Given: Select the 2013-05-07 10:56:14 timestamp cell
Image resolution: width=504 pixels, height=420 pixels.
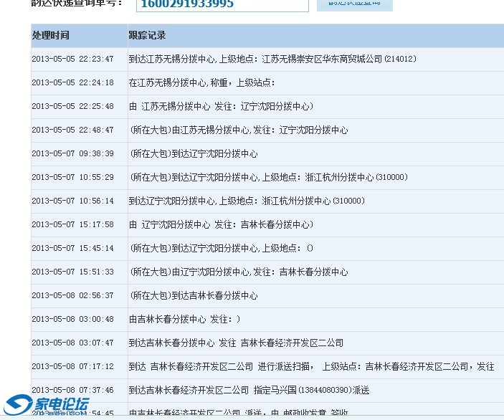Looking at the screenshot, I should coord(72,201).
